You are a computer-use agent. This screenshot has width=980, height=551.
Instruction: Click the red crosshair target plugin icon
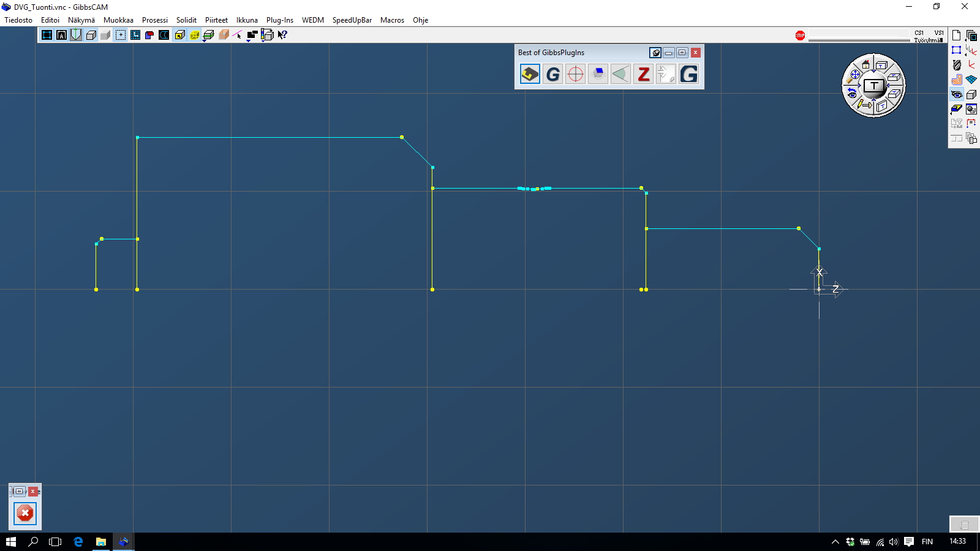576,74
